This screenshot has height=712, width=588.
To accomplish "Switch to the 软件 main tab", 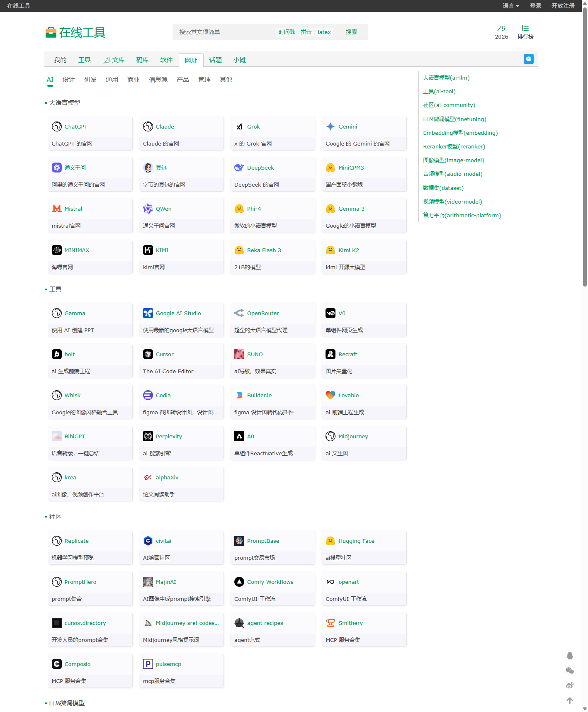I will [x=166, y=60].
